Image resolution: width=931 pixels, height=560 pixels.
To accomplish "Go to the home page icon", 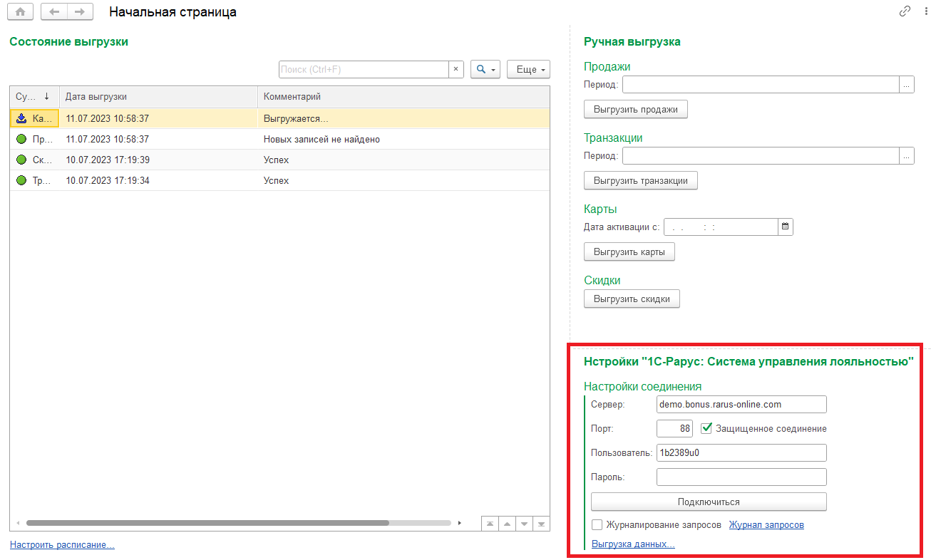I will pyautogui.click(x=20, y=12).
